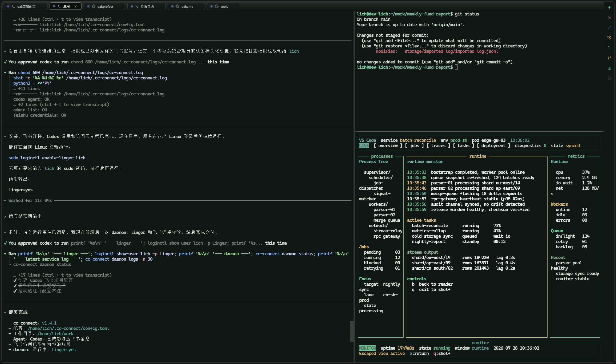Select the [ deployment ] monitor tab
Viewport: 616px width, 364px height.
click(x=493, y=146)
